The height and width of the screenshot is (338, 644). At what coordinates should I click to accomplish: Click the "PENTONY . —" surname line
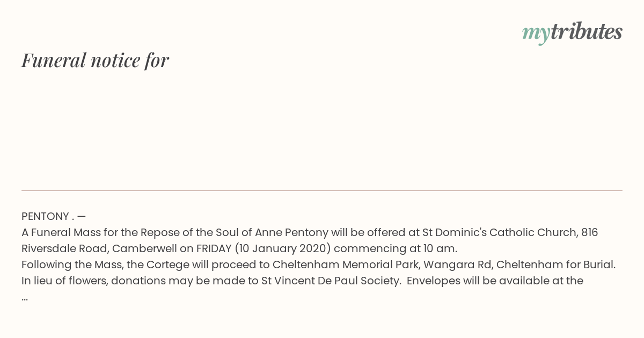[x=54, y=216]
